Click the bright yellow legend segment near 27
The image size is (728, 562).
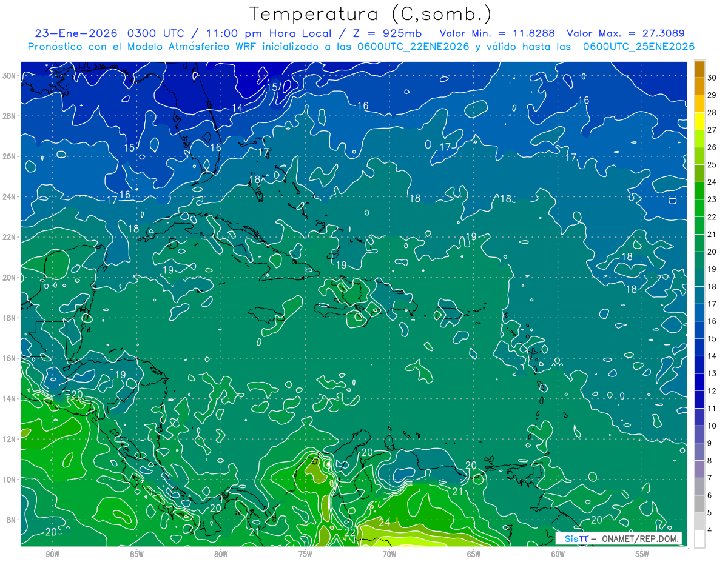point(699,121)
